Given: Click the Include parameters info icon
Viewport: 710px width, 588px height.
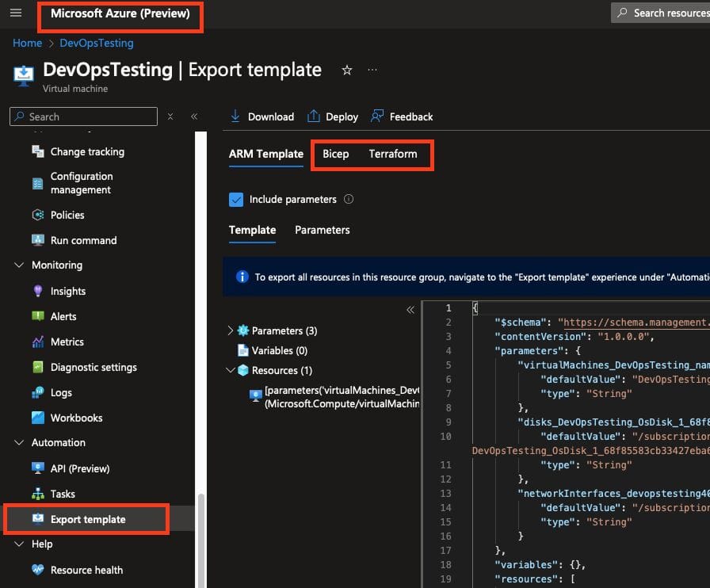Looking at the screenshot, I should coord(349,199).
